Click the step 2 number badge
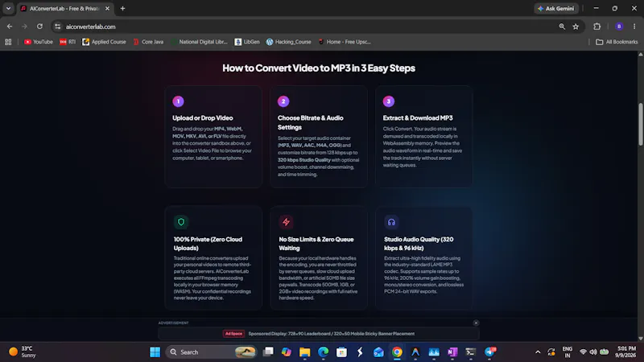 click(283, 101)
